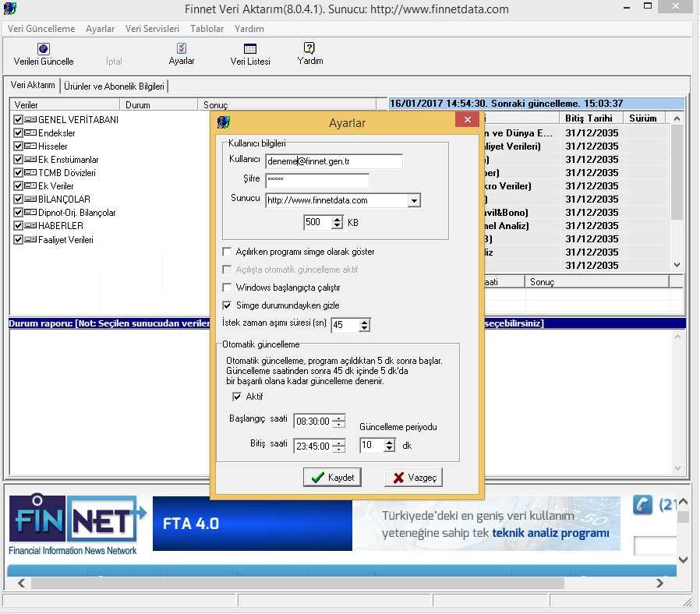This screenshot has width=700, height=614.
Task: Click Sürüm column header
Action: tap(643, 118)
